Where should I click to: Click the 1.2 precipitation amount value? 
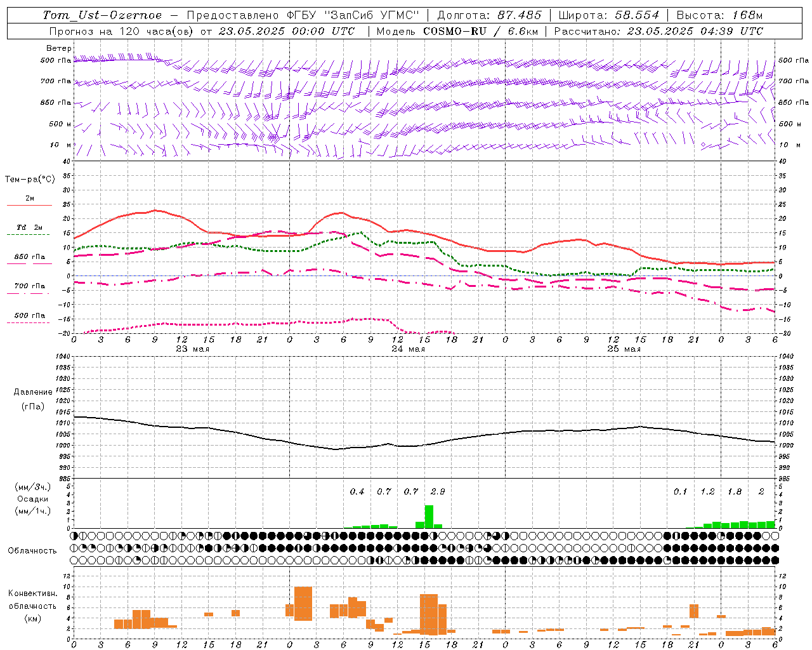tap(707, 491)
